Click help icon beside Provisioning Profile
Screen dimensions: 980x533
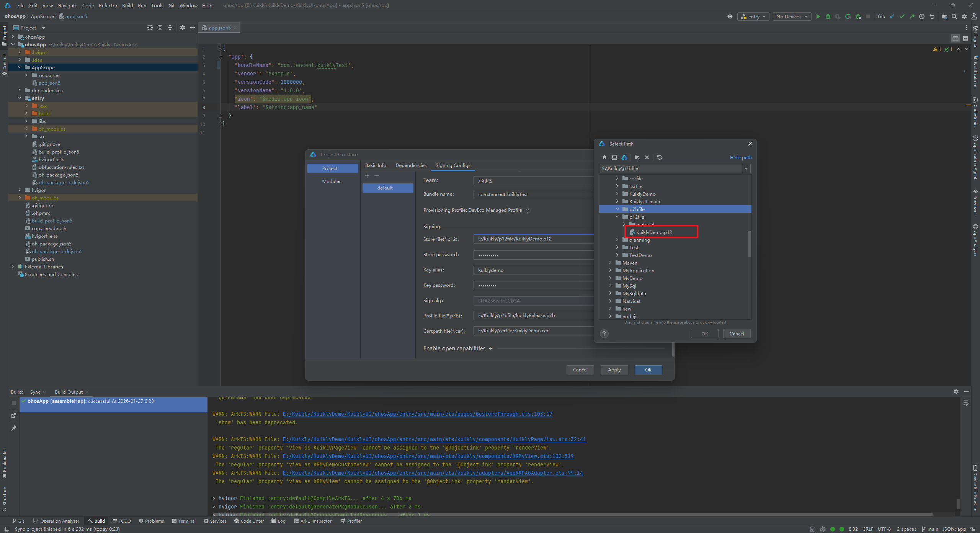tap(528, 211)
